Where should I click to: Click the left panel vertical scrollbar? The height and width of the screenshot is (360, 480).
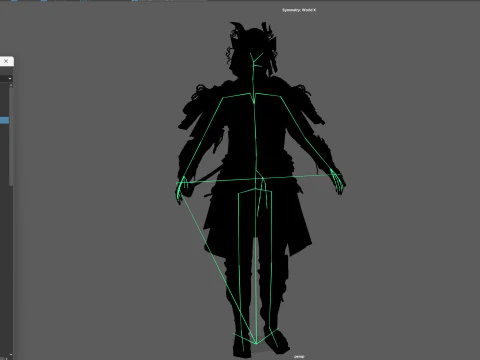tap(11, 136)
